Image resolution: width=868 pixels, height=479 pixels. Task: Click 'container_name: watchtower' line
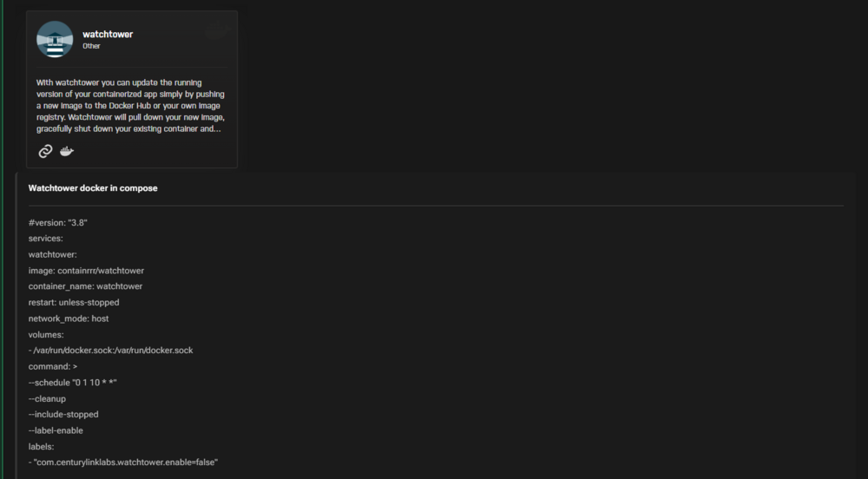(86, 286)
